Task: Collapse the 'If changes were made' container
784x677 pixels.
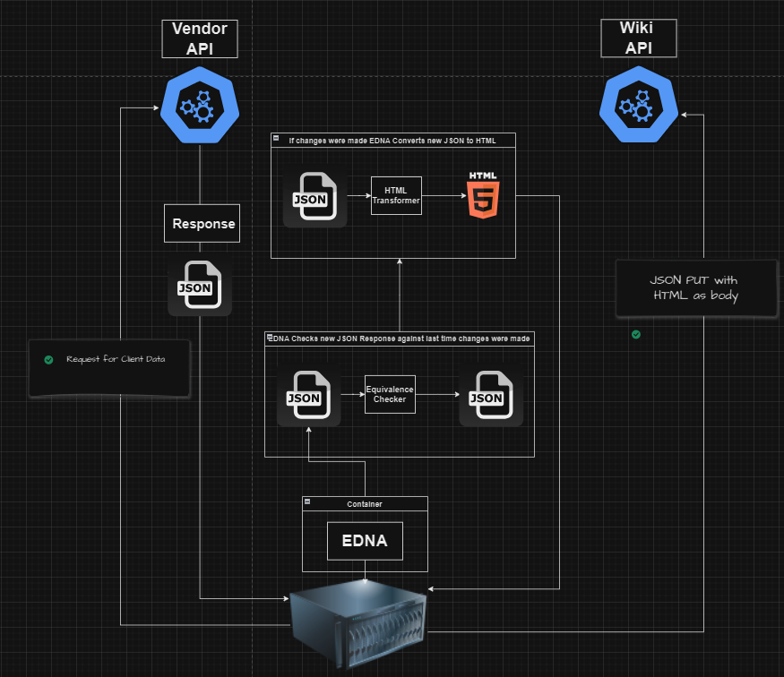Action: point(276,140)
